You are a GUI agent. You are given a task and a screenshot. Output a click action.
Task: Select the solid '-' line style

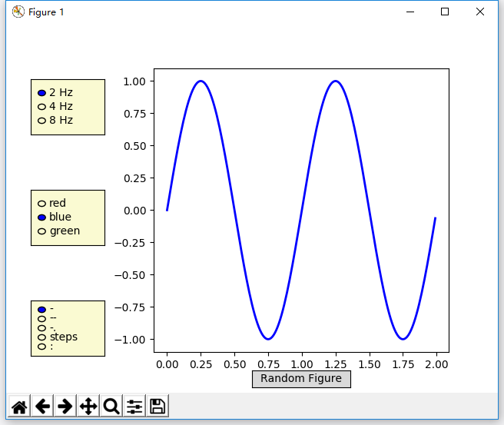[x=41, y=310]
